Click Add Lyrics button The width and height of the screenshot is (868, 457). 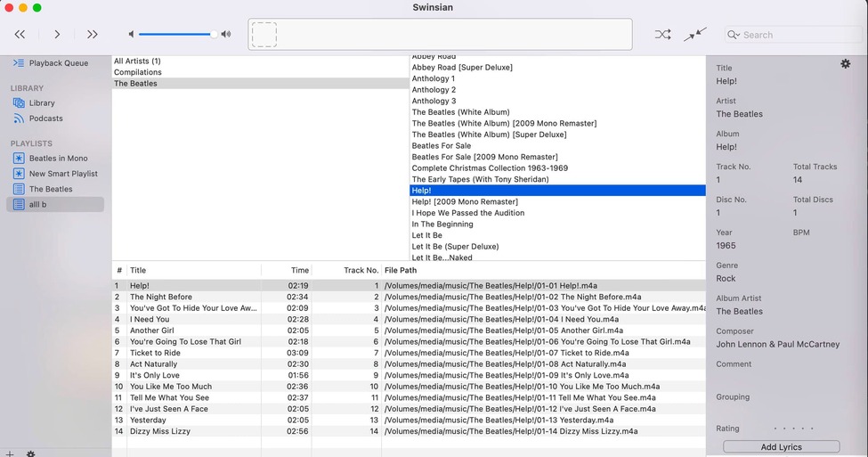point(781,447)
